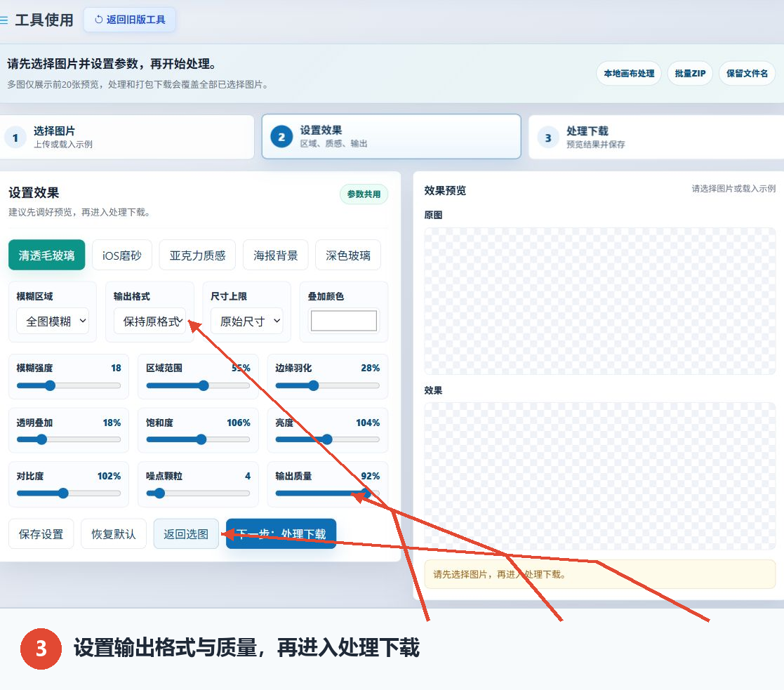This screenshot has width=784, height=690.
Task: Click the 效果 preview area
Action: click(599, 476)
